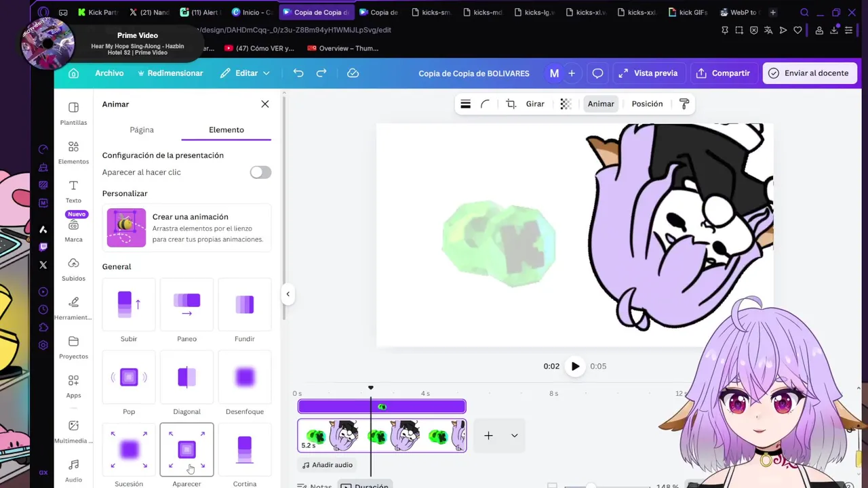Open the X icon in browser sidebar
This screenshot has width=868, height=488.
pyautogui.click(x=43, y=265)
